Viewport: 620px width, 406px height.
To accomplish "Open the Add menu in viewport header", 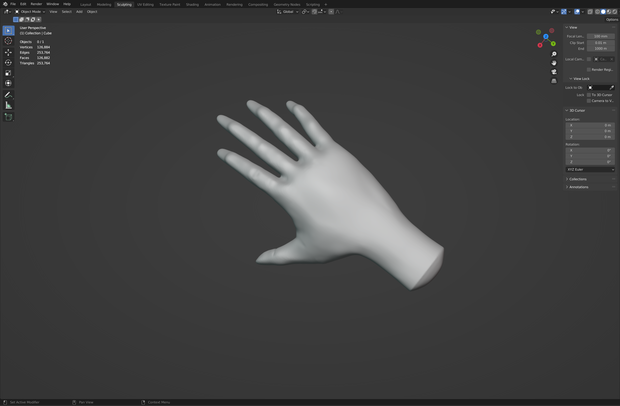I will [x=79, y=12].
